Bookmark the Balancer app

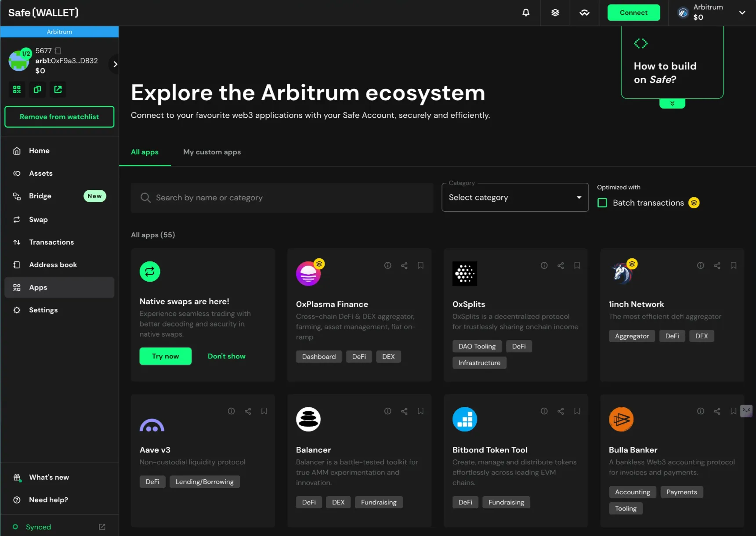420,411
